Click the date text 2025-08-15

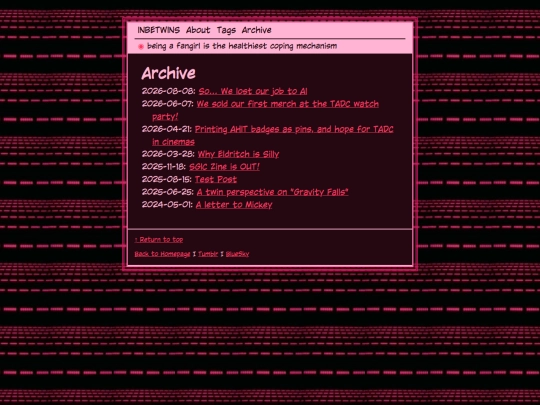point(167,179)
